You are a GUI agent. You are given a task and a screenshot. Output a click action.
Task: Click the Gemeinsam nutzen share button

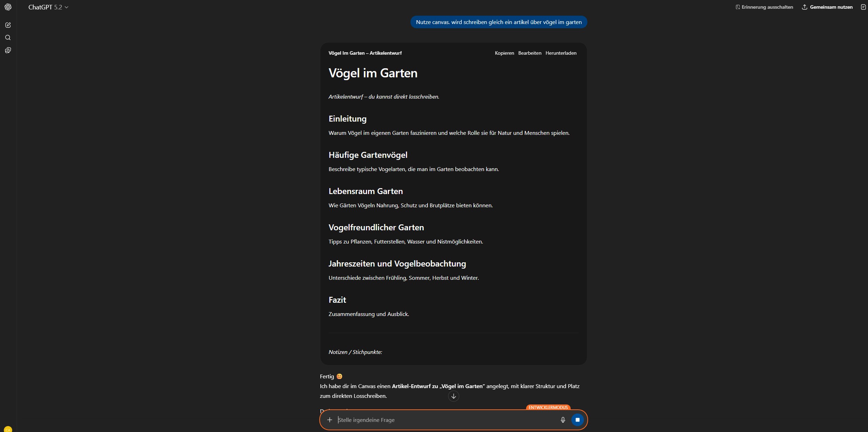[827, 7]
